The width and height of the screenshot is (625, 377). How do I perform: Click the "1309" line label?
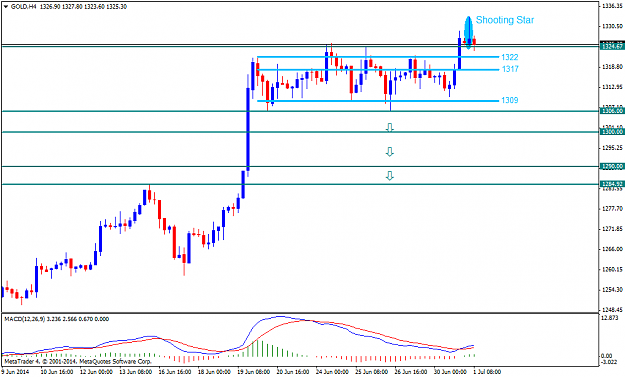coord(510,100)
